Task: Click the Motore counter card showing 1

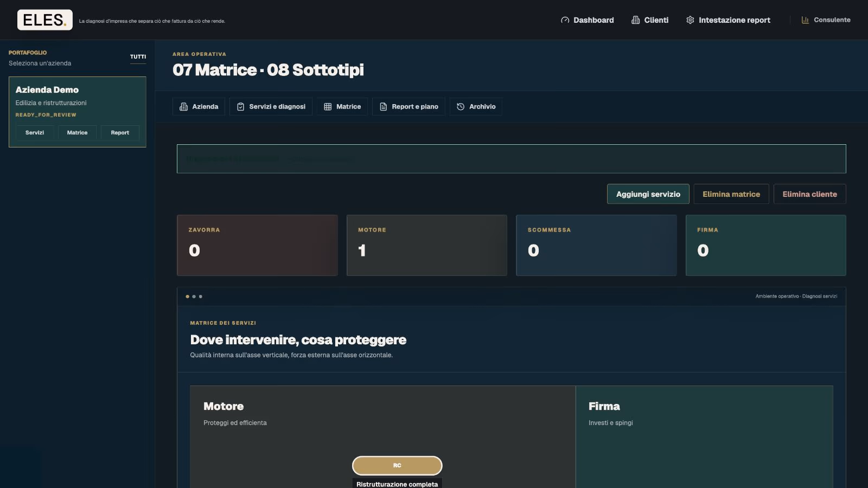Action: click(427, 245)
